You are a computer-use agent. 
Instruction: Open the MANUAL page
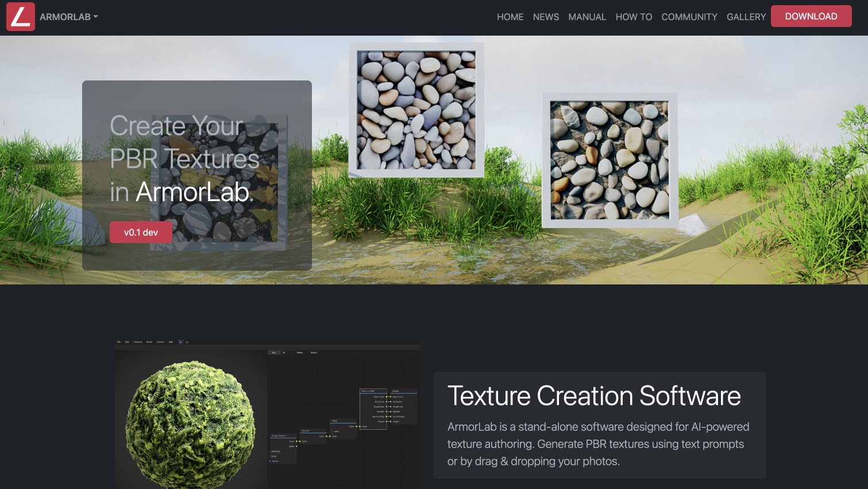587,17
